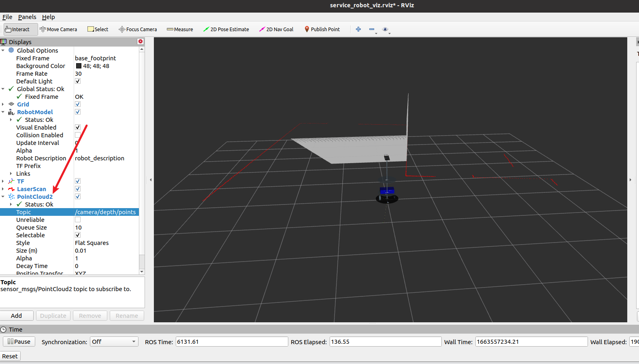639x364 pixels.
Task: Choose the Focus Camera tool
Action: (138, 29)
